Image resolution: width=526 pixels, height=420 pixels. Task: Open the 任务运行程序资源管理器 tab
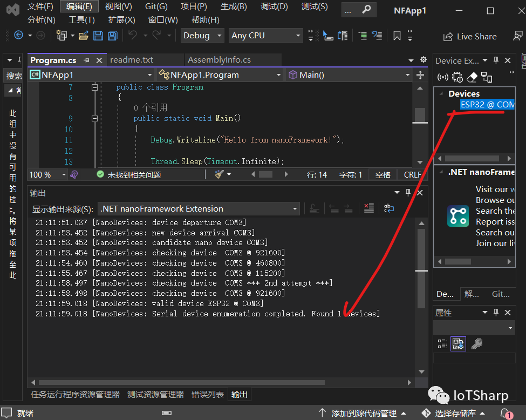[75, 394]
